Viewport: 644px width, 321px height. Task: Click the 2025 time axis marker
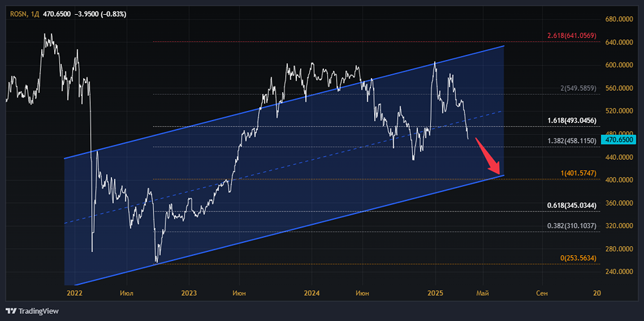(435, 293)
